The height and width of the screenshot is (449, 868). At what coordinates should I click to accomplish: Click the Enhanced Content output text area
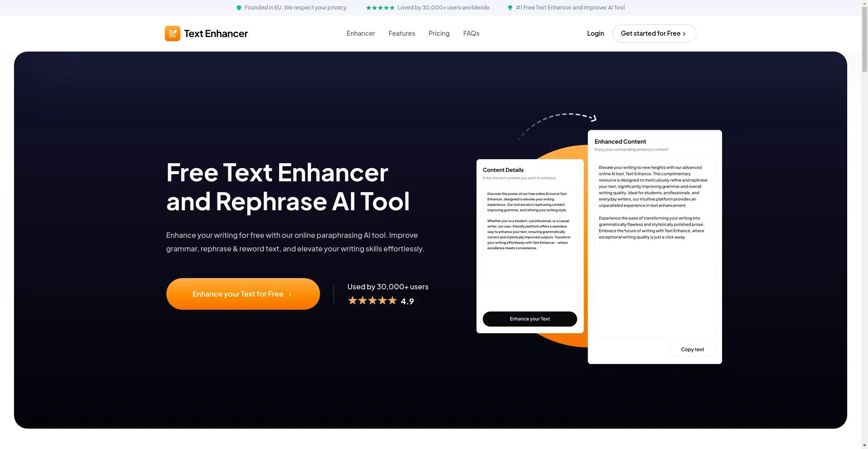coord(655,248)
